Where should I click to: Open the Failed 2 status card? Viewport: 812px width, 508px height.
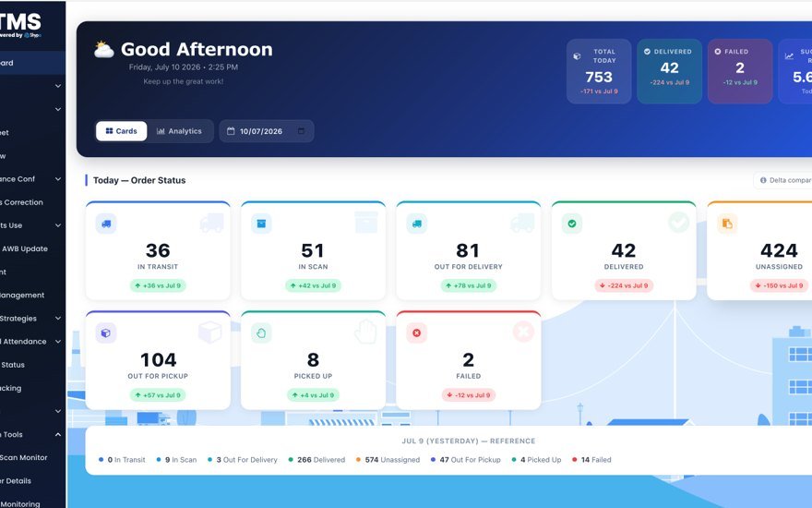pyautogui.click(x=469, y=359)
